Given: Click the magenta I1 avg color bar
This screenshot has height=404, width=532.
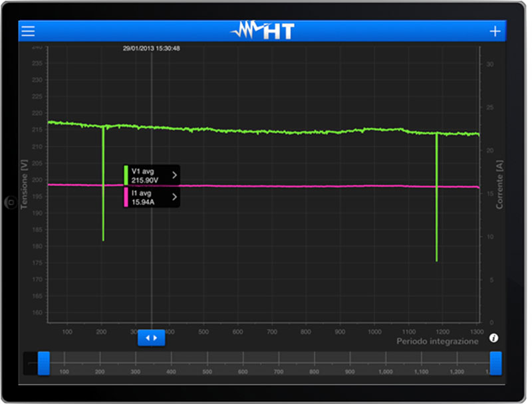Looking at the screenshot, I should 126,197.
